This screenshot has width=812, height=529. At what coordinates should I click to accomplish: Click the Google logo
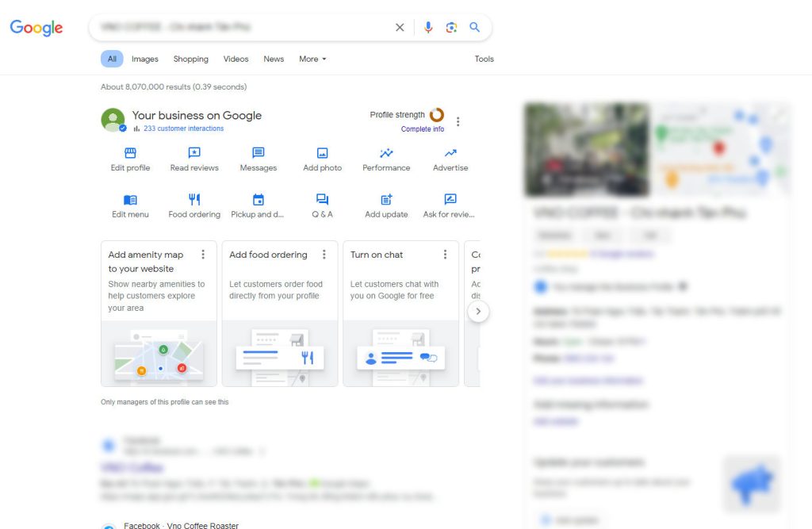tap(36, 28)
